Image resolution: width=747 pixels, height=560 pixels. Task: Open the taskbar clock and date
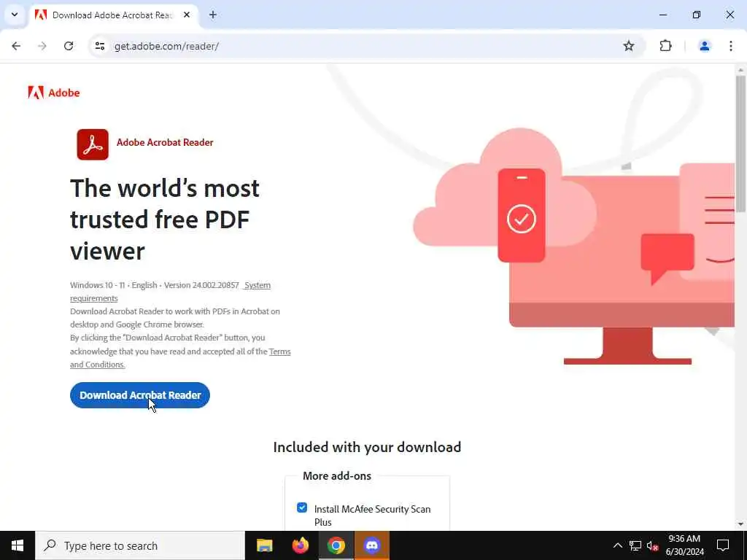point(684,545)
